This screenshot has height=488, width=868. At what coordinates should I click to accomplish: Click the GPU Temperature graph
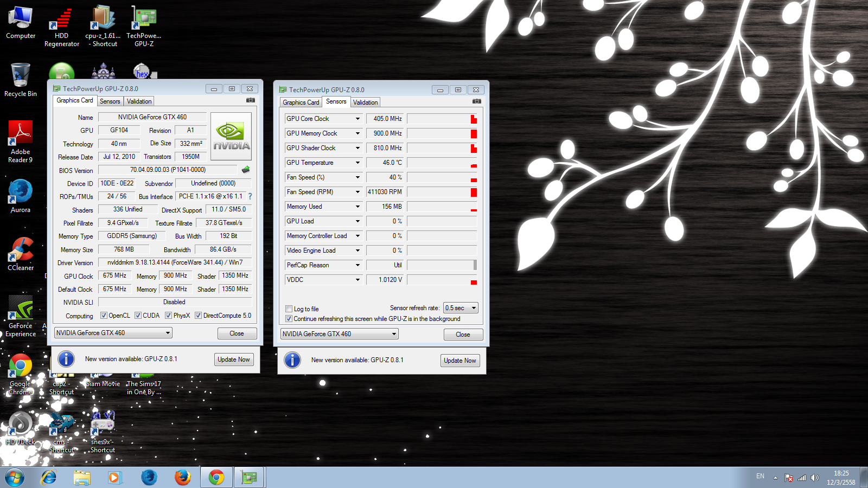coord(442,163)
